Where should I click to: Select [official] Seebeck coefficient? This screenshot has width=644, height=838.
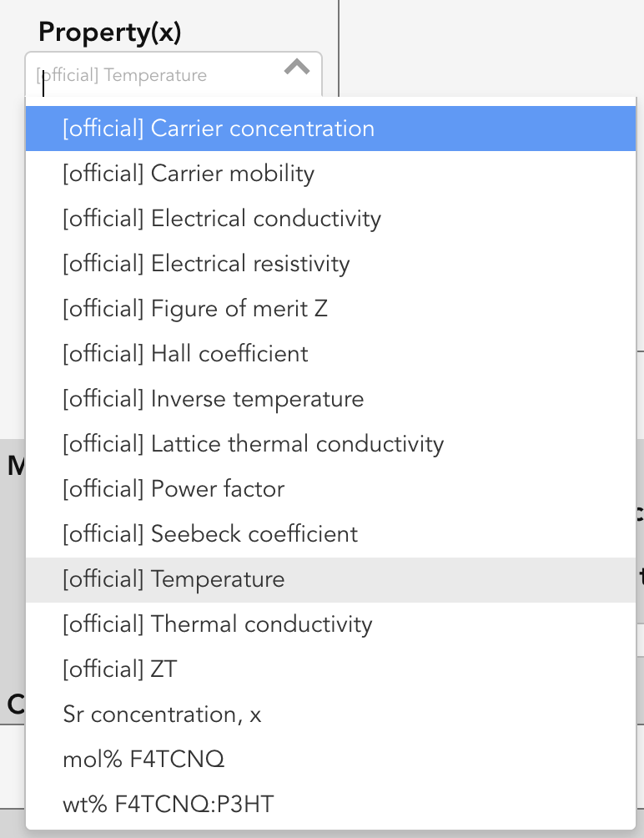[330, 534]
